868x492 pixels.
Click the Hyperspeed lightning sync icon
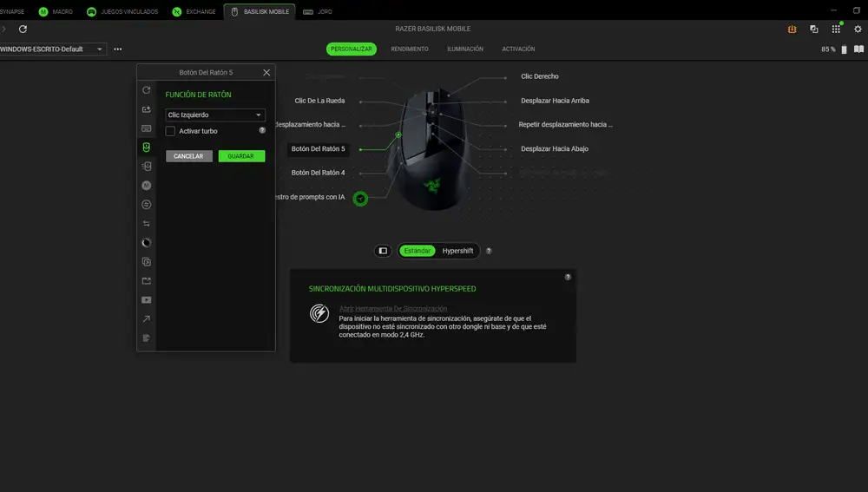click(x=319, y=313)
